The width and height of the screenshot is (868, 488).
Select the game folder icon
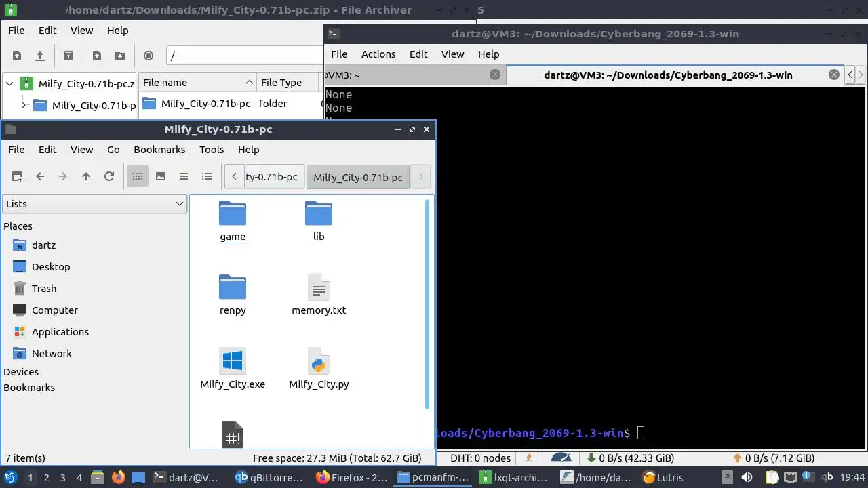tap(233, 213)
